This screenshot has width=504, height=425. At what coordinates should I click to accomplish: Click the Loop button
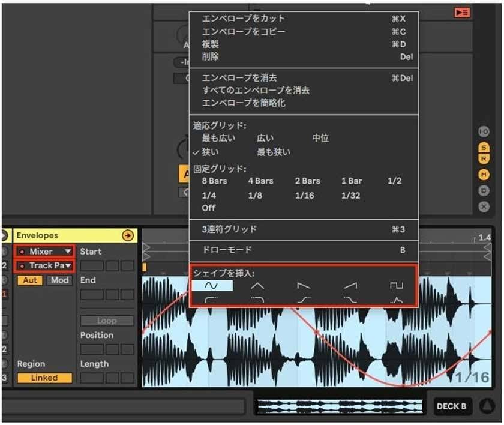(x=106, y=321)
